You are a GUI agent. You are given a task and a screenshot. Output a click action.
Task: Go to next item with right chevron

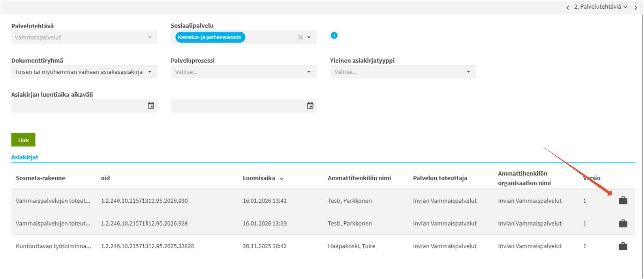[636, 7]
